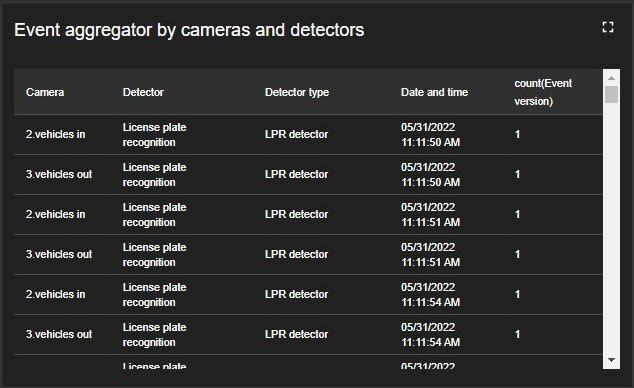
Task: Click the 11:11:50 AM date in first row
Action: coord(430,135)
